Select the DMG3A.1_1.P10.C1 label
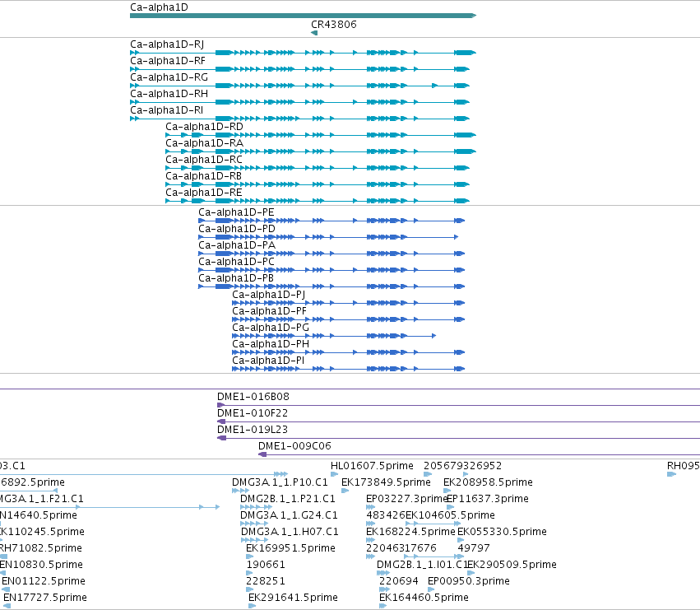 pos(280,482)
